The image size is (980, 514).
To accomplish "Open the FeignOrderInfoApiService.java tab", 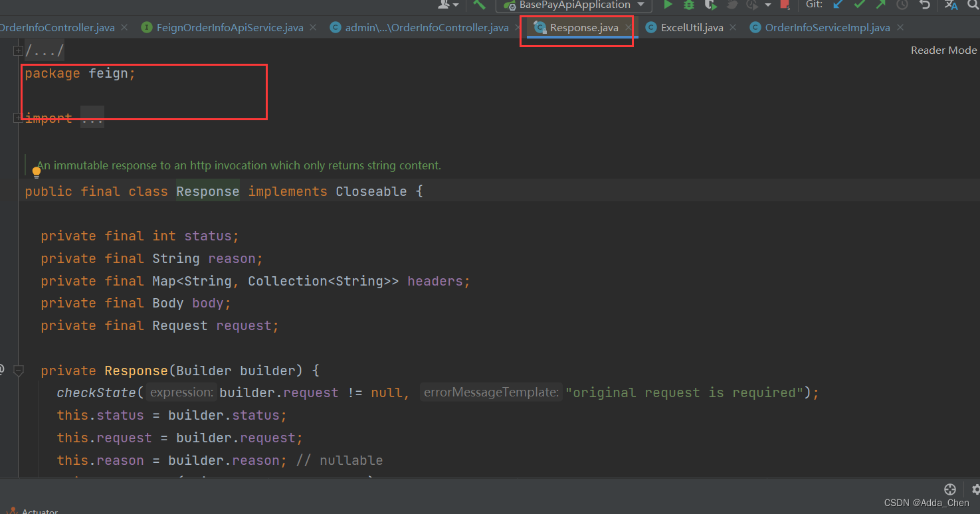I will point(229,27).
